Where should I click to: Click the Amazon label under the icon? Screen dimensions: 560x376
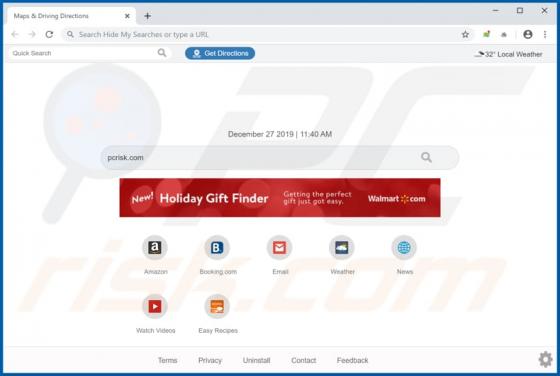click(155, 272)
